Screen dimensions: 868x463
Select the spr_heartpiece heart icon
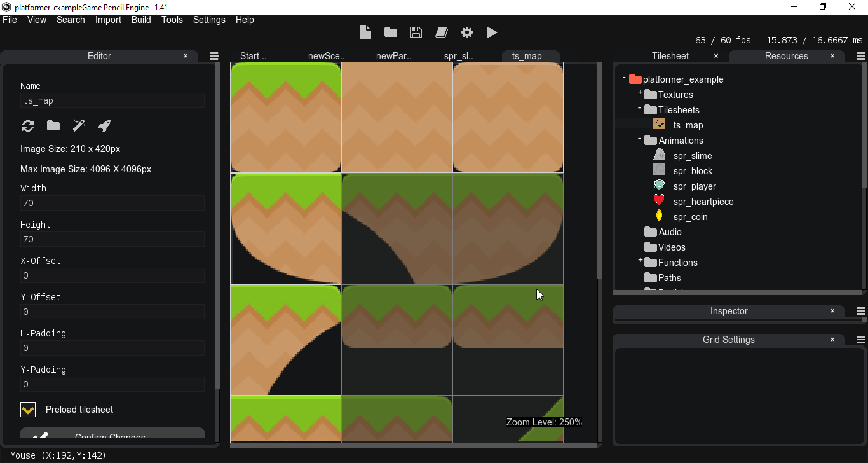click(659, 200)
